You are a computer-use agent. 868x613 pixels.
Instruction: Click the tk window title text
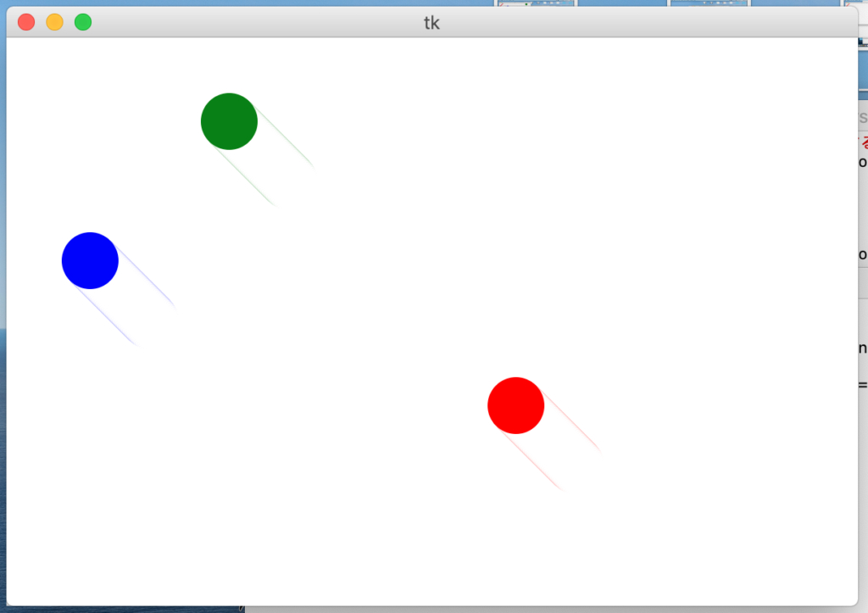(x=431, y=23)
